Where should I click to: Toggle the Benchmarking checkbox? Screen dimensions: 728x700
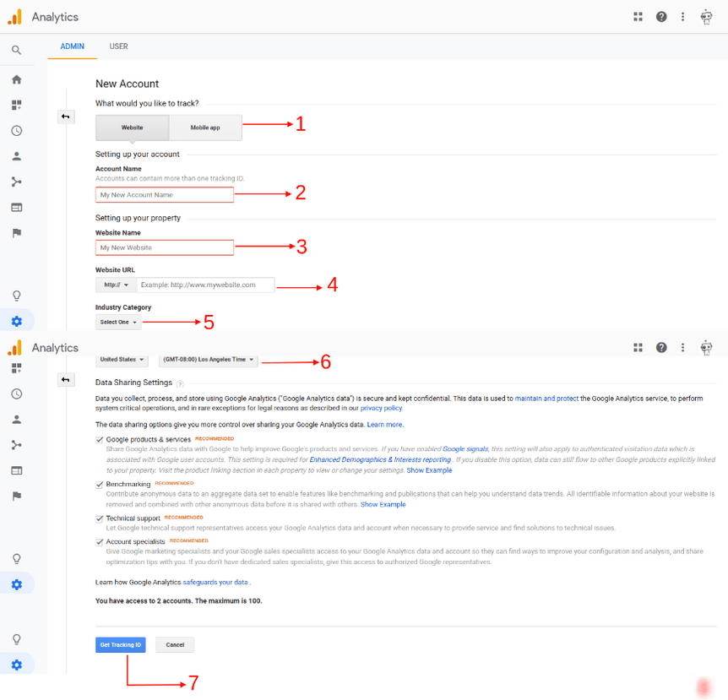point(100,485)
